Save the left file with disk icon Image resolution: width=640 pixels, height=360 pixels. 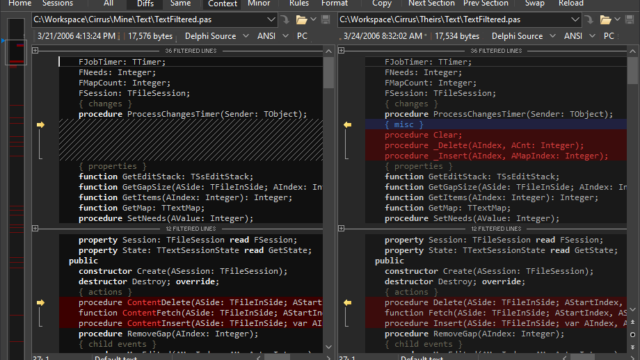point(326,20)
